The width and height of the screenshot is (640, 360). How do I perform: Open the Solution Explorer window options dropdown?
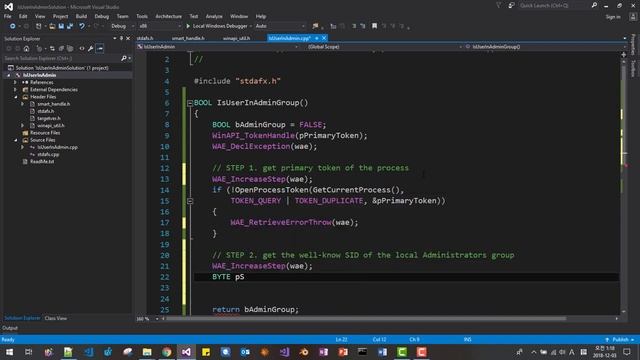coord(115,38)
